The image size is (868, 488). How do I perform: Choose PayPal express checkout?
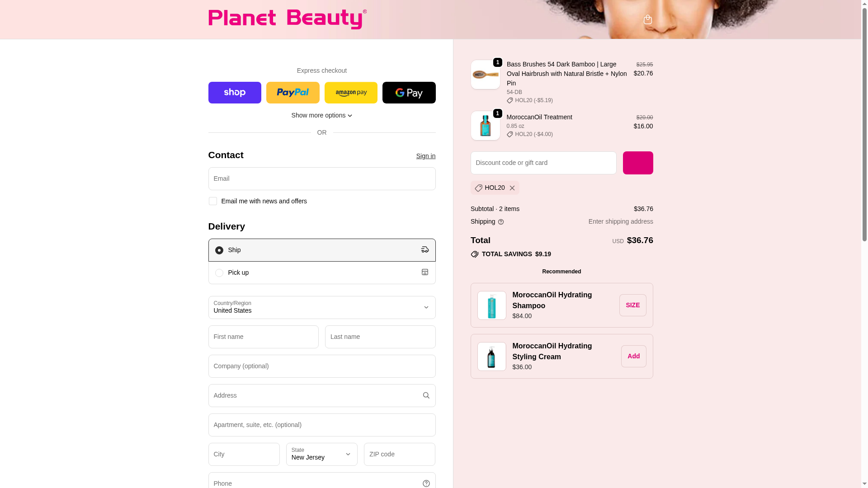292,93
